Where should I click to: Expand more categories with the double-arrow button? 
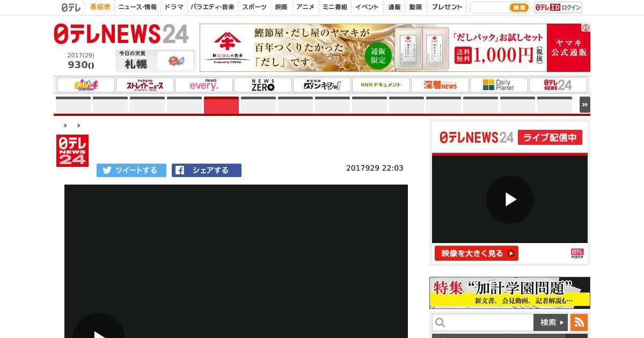tap(585, 105)
